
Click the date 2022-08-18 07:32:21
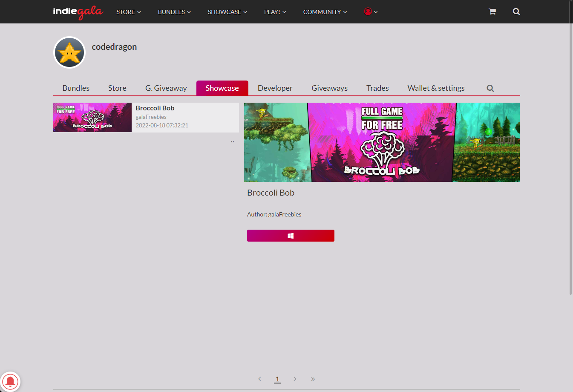(162, 125)
